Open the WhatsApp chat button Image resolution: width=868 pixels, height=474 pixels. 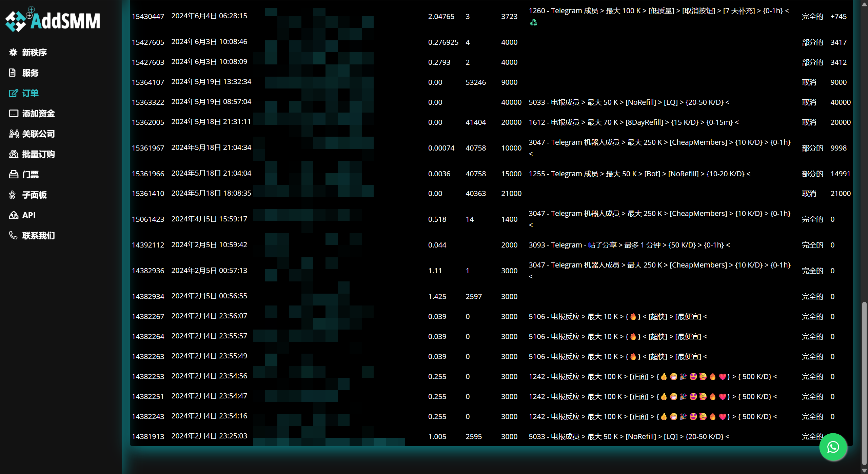[x=833, y=447]
